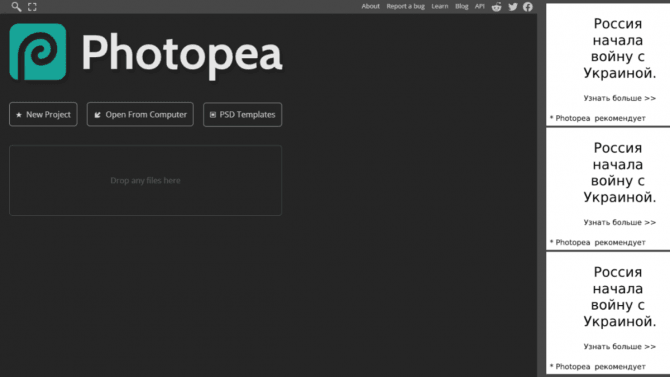Click top ad headline Россия начала войну
The image size is (670, 377).
(619, 48)
